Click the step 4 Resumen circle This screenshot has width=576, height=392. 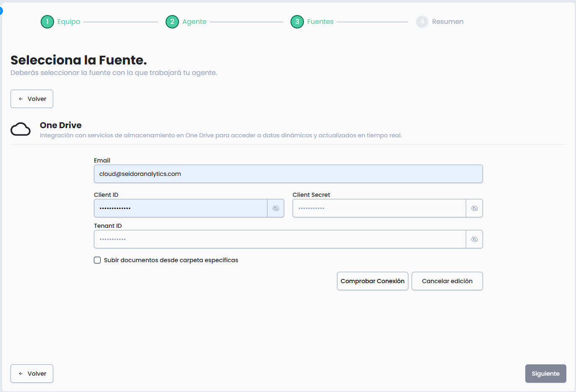422,22
